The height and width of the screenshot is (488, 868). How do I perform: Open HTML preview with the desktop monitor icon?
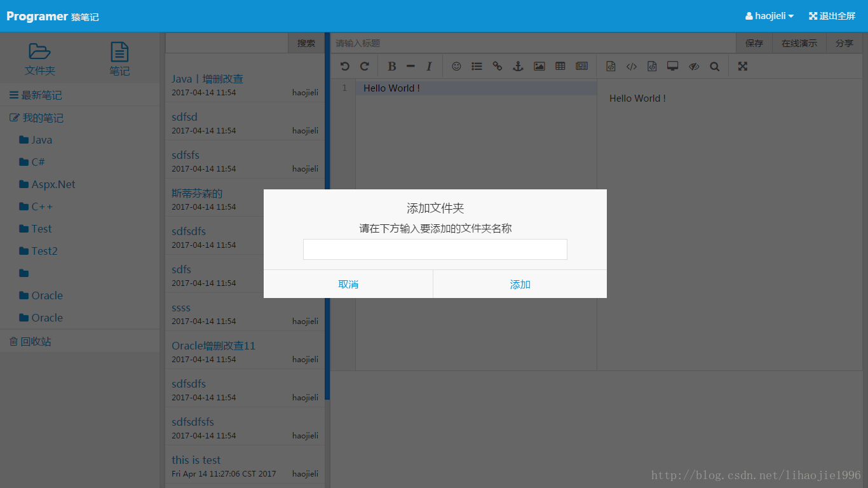(673, 66)
